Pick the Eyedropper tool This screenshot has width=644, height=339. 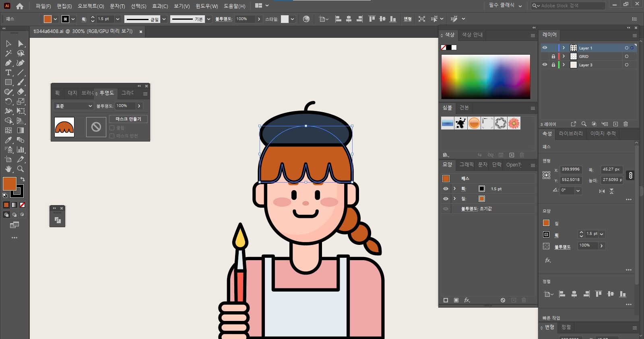click(x=8, y=140)
